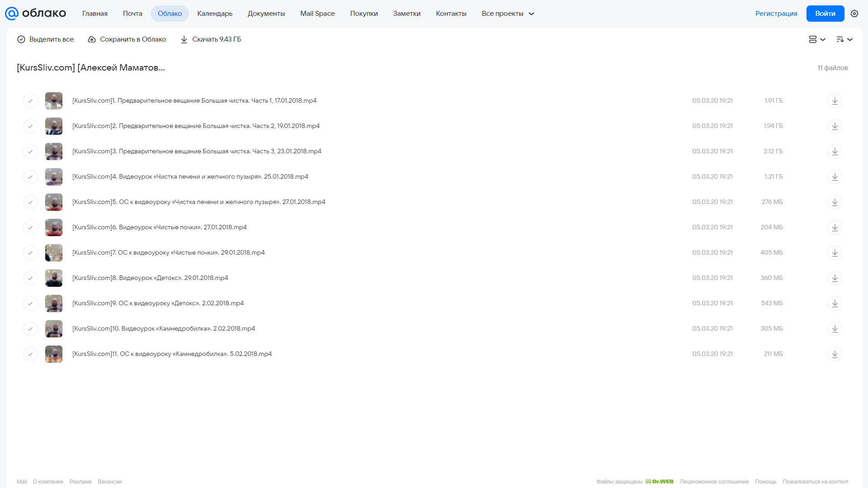The image size is (868, 488).
Task: Open the Регистрация link
Action: (x=776, y=14)
